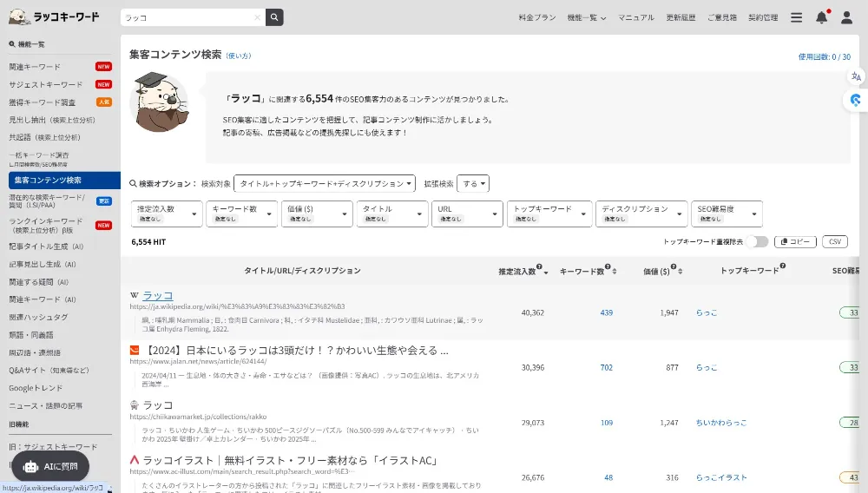Click top keyword らっこイラスト

coord(721,477)
